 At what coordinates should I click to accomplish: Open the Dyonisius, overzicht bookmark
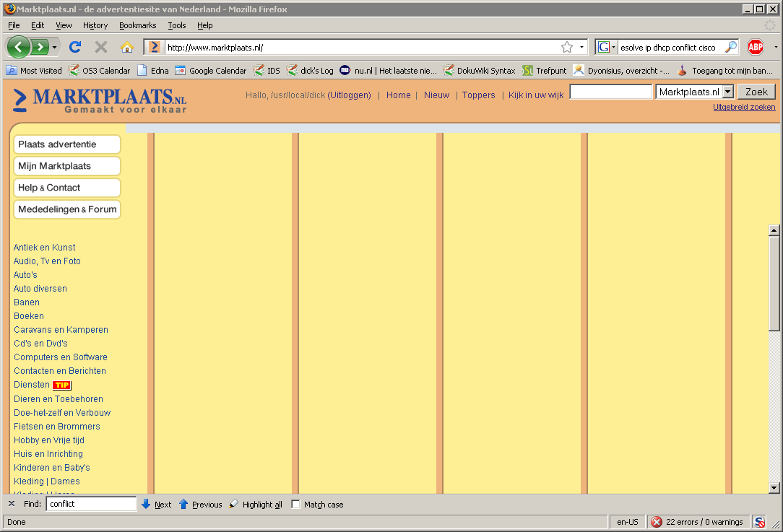(622, 70)
